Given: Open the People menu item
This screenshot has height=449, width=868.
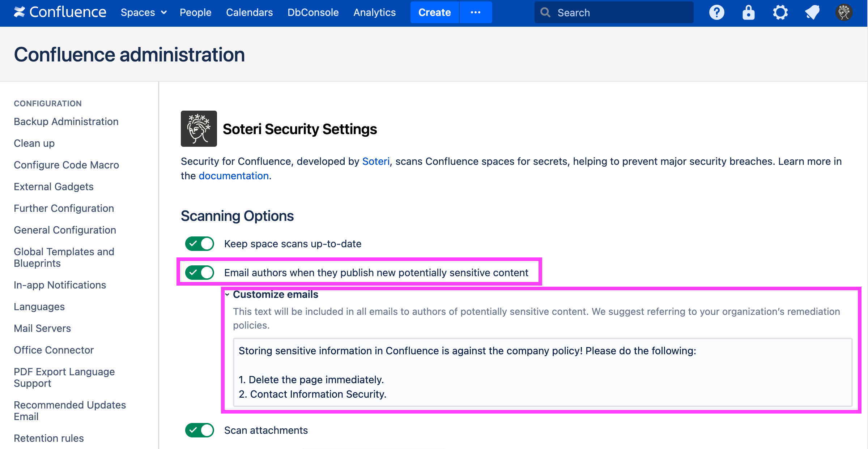Looking at the screenshot, I should tap(195, 13).
